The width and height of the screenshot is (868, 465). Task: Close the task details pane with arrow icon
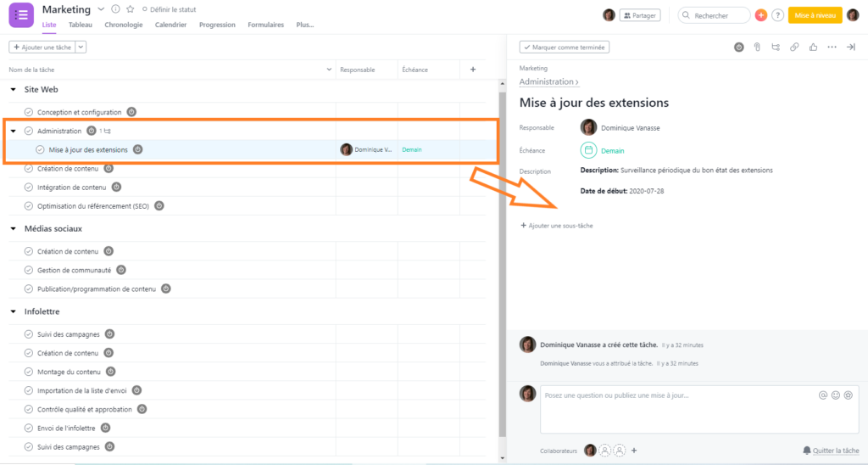click(851, 48)
